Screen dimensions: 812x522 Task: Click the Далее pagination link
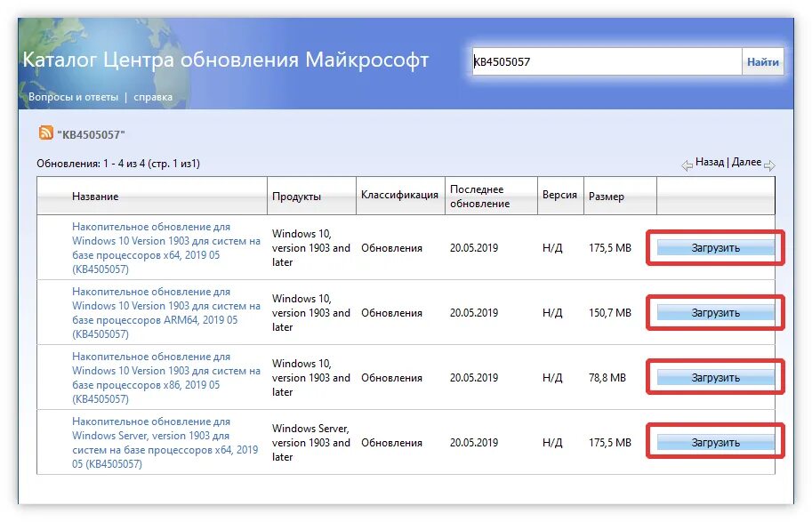pos(746,162)
